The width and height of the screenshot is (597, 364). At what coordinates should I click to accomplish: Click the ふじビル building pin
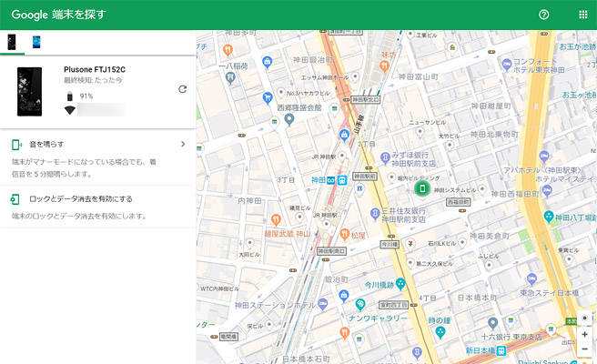click(489, 265)
